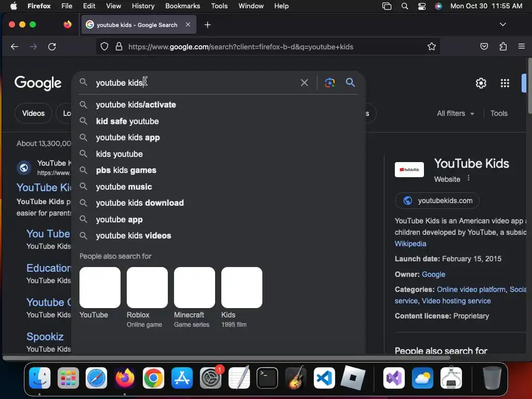Open the Pocket save icon
Image resolution: width=532 pixels, height=399 pixels.
[x=484, y=46]
